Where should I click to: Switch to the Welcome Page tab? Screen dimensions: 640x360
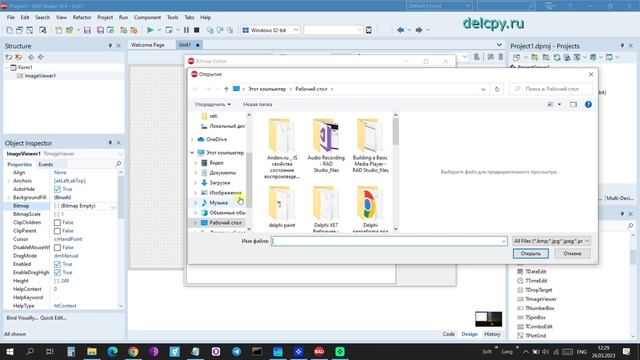[148, 45]
